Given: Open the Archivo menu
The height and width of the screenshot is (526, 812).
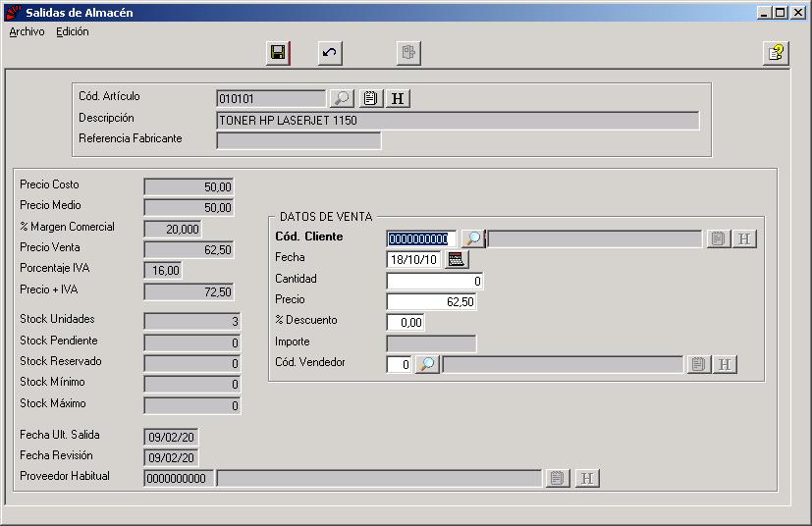Looking at the screenshot, I should [27, 31].
